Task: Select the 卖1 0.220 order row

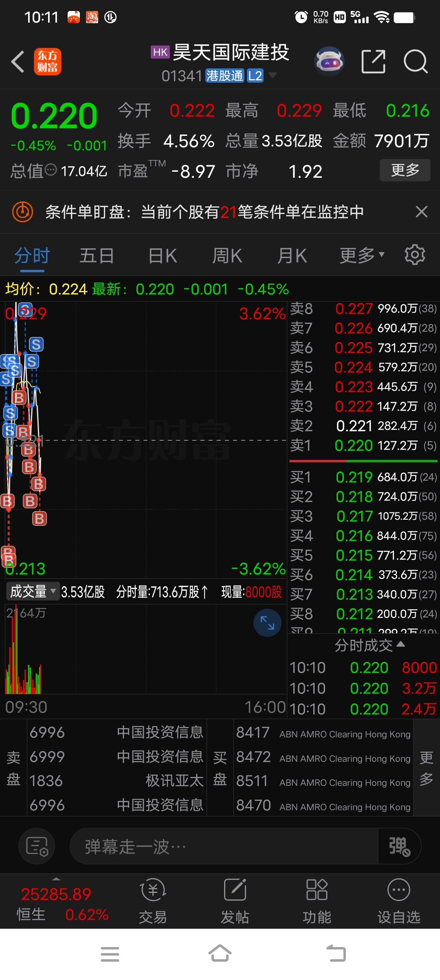Action: coord(363,446)
